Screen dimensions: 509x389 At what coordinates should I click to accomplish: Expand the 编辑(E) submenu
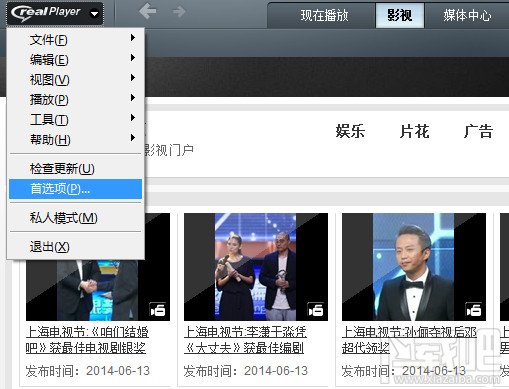click(x=76, y=60)
